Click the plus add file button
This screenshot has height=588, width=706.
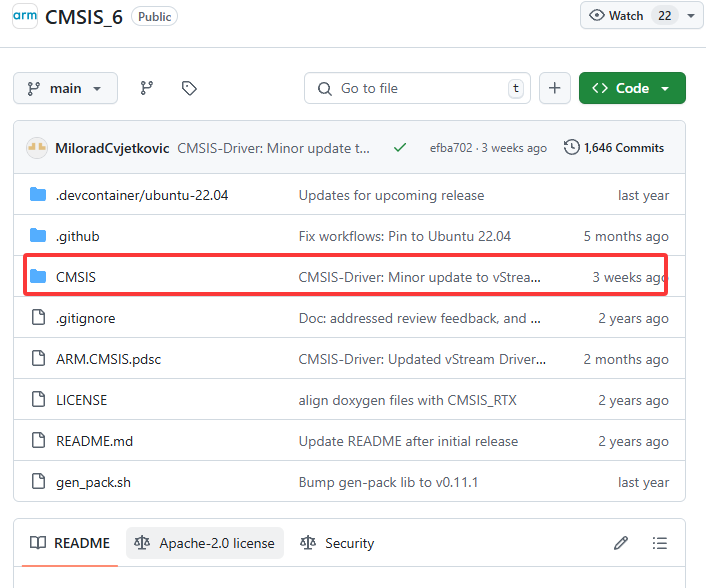click(x=555, y=88)
